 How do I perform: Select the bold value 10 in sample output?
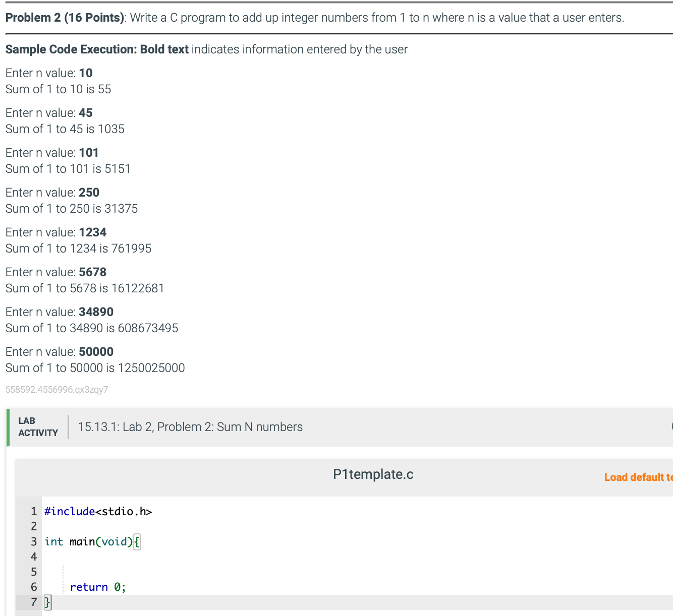(x=86, y=73)
